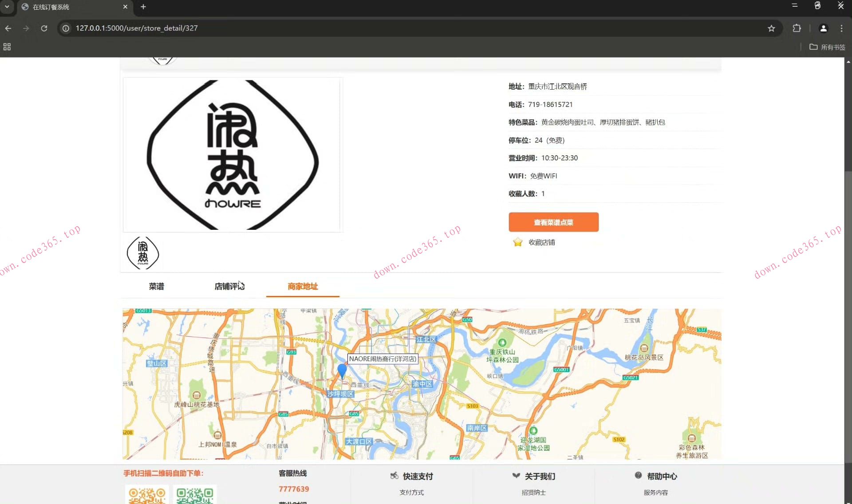Click the browser bookmark star in address bar
Viewport: 852px width, 504px height.
(772, 28)
